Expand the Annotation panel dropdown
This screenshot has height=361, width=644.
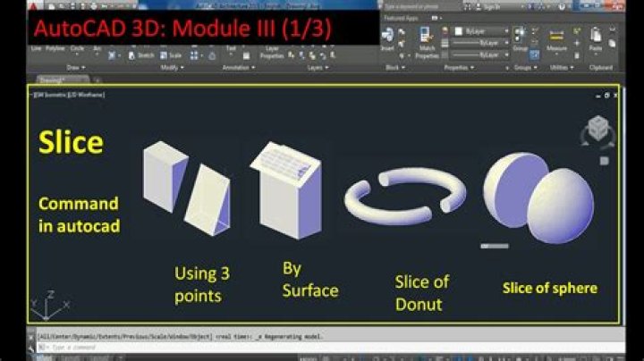coord(239,68)
